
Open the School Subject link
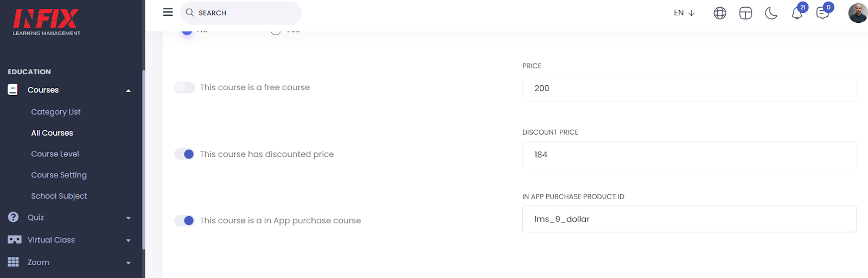click(59, 196)
